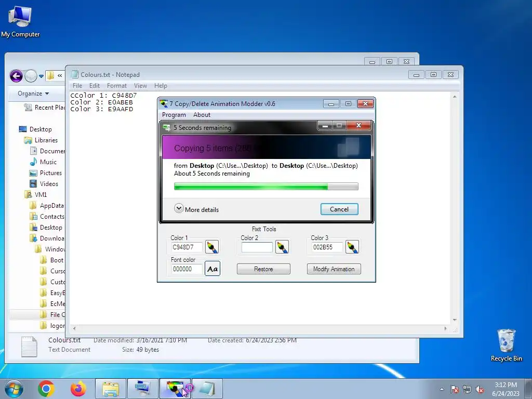Show hidden tray icons arrow
The width and height of the screenshot is (532, 399).
[442, 389]
